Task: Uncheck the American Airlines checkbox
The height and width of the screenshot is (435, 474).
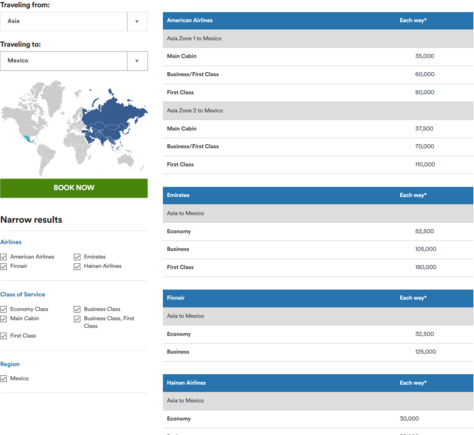Action: coord(4,257)
